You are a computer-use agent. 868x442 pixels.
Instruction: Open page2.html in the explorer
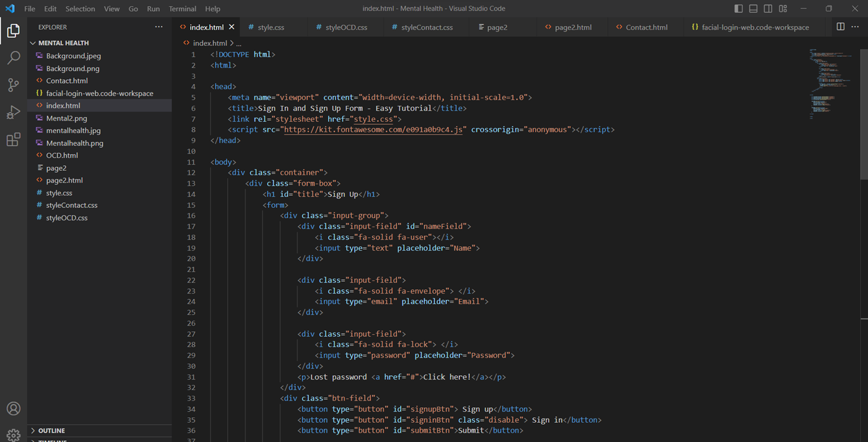pos(99,180)
